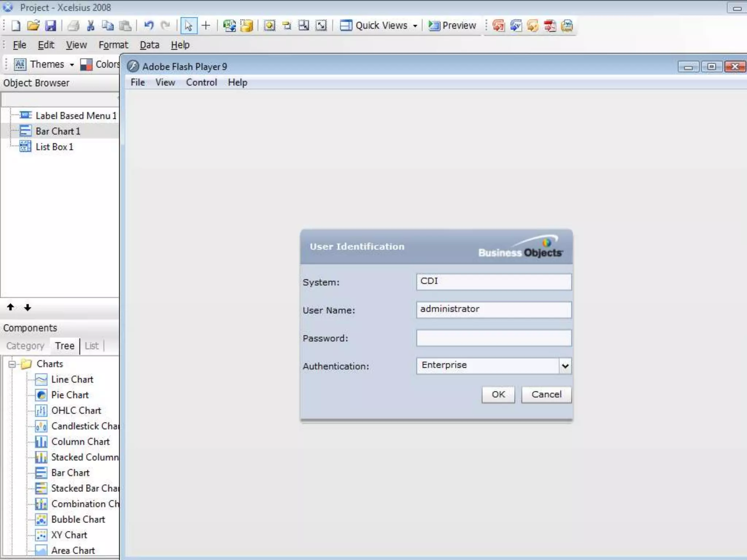Open the Flash Player View menu
The height and width of the screenshot is (560, 747).
(165, 82)
